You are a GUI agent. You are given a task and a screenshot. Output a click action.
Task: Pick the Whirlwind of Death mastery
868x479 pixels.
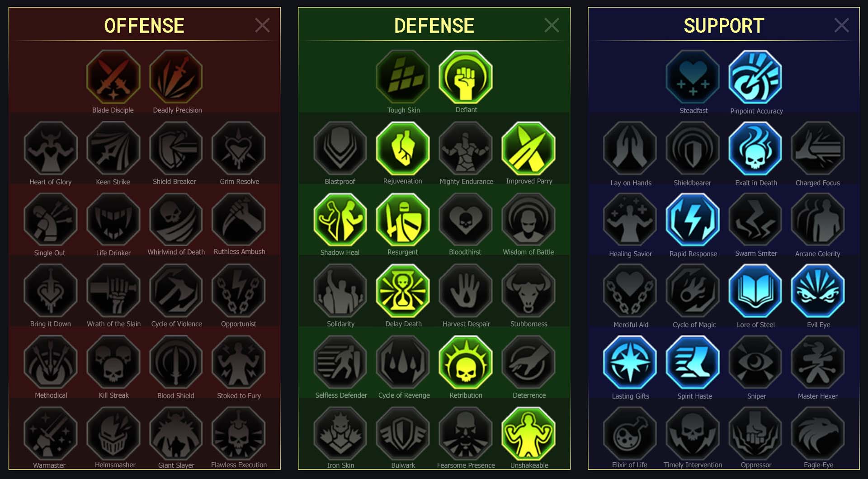point(176,220)
